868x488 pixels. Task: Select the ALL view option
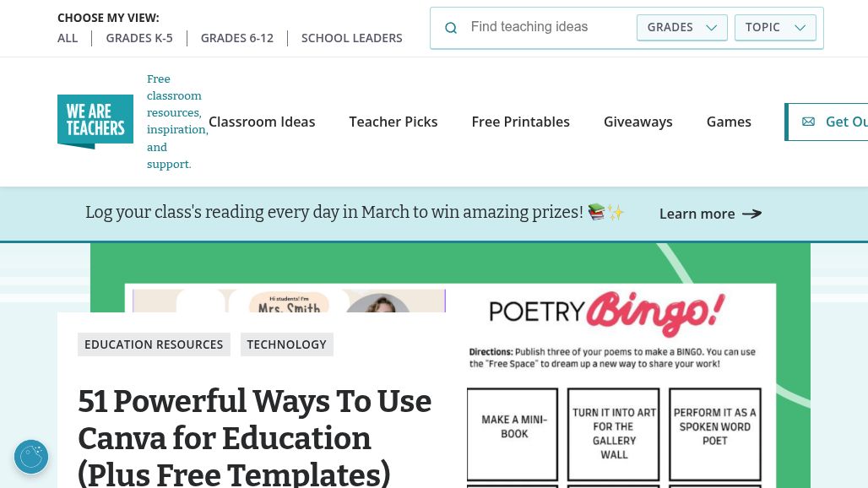[68, 38]
